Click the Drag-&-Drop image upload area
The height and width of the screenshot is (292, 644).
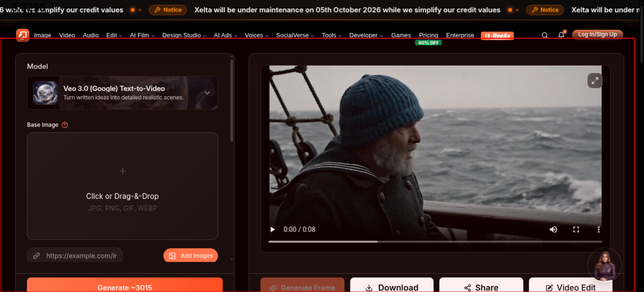(122, 186)
